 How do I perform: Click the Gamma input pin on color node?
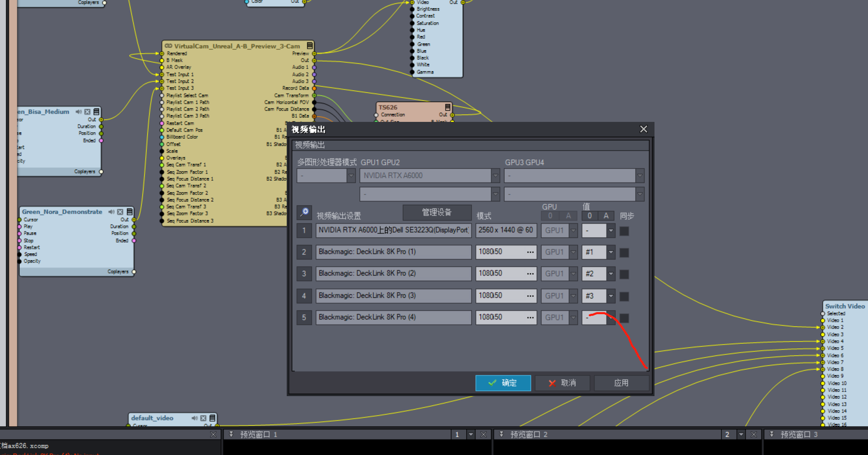(x=412, y=72)
